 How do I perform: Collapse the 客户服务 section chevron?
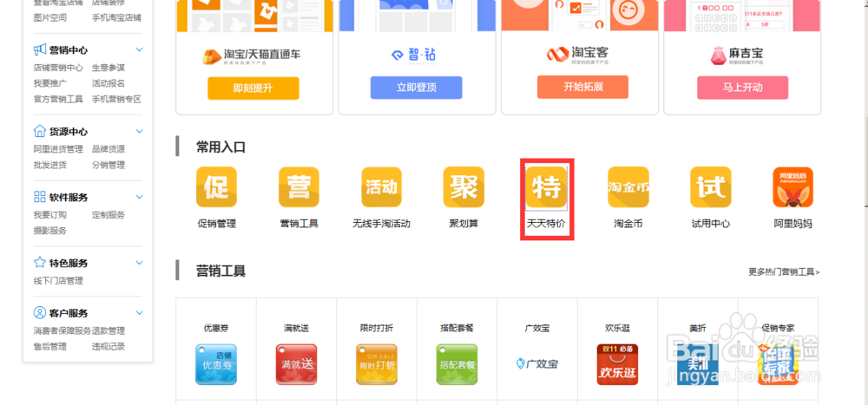139,312
